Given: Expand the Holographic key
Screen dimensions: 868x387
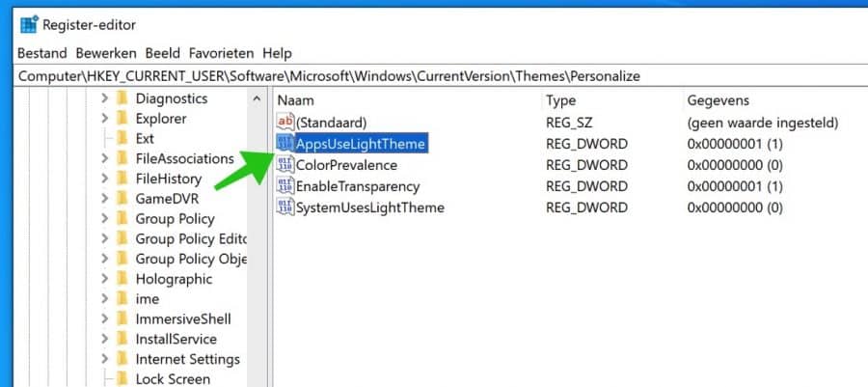Looking at the screenshot, I should click(104, 279).
